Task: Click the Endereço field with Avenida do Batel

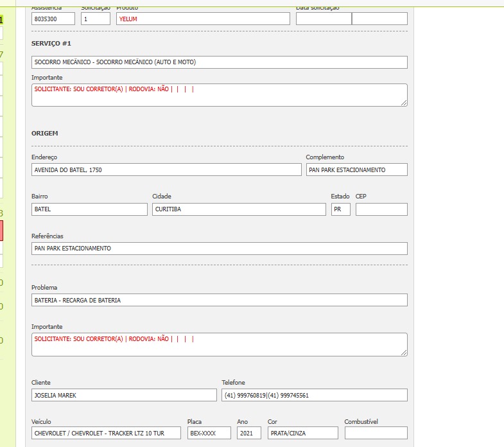Action: click(166, 170)
